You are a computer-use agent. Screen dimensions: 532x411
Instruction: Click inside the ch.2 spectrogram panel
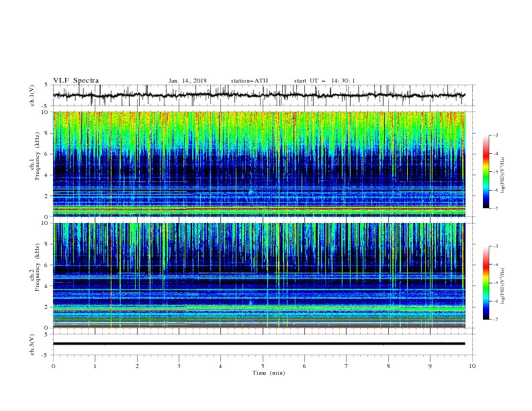pos(259,275)
